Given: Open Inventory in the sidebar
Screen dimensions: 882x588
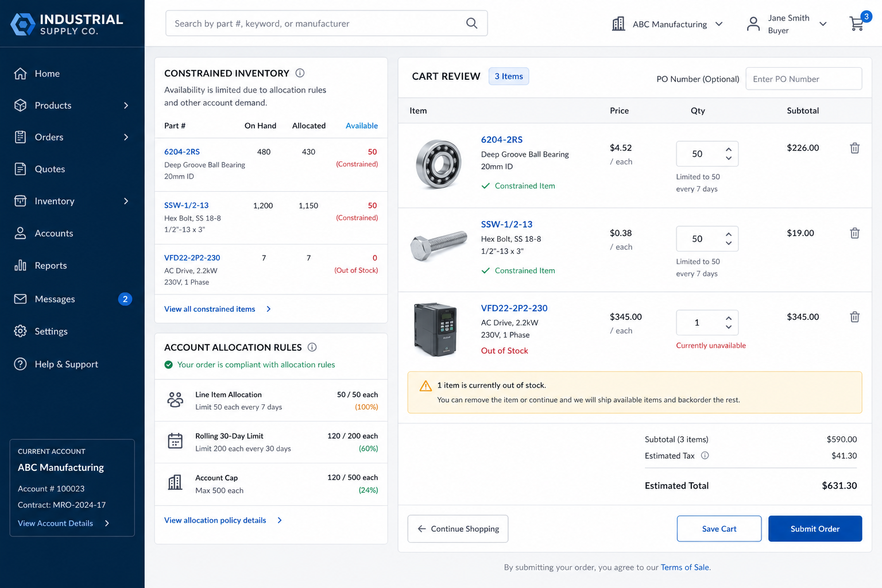Looking at the screenshot, I should [x=72, y=201].
